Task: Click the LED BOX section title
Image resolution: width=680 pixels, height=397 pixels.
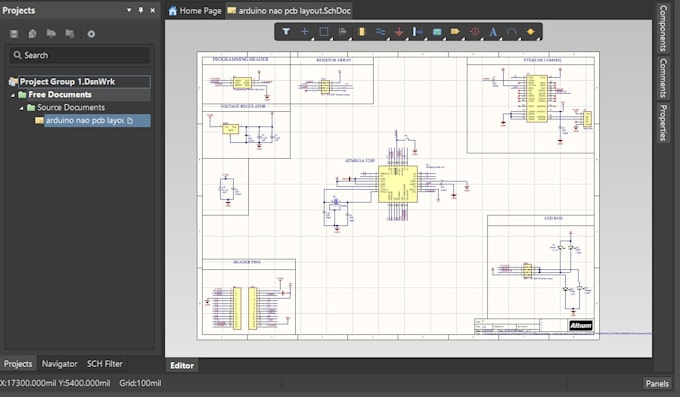Action: (x=553, y=218)
